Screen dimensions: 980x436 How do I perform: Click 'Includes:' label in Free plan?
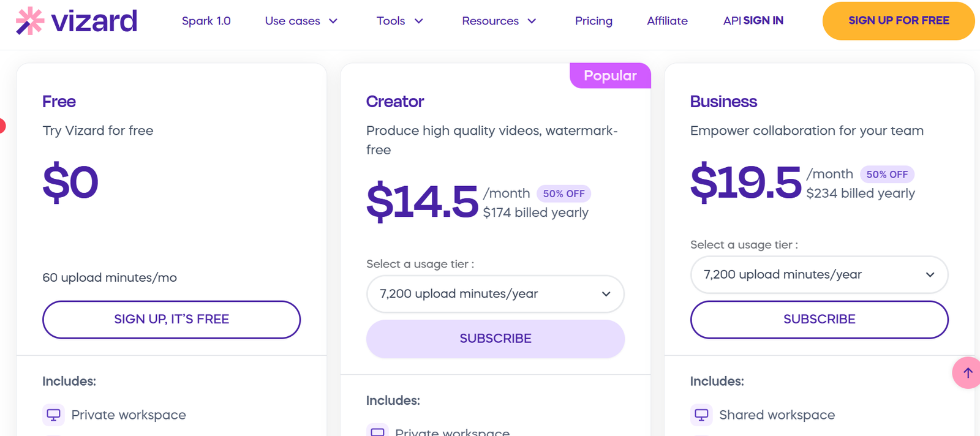69,381
